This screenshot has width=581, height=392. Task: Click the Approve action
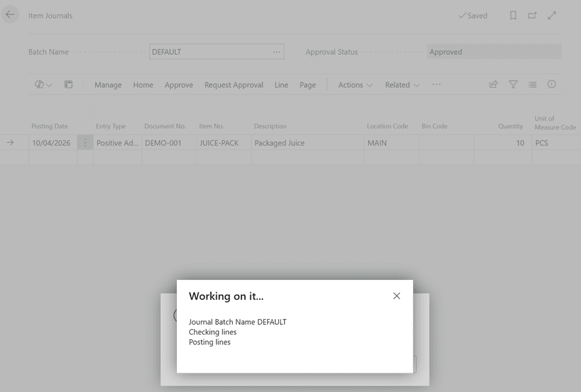179,85
